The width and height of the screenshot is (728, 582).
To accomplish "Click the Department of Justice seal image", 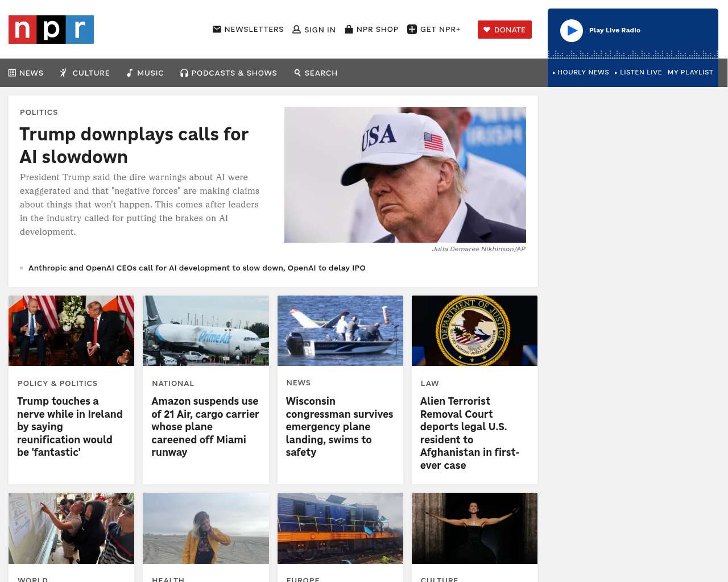I will pyautogui.click(x=474, y=331).
